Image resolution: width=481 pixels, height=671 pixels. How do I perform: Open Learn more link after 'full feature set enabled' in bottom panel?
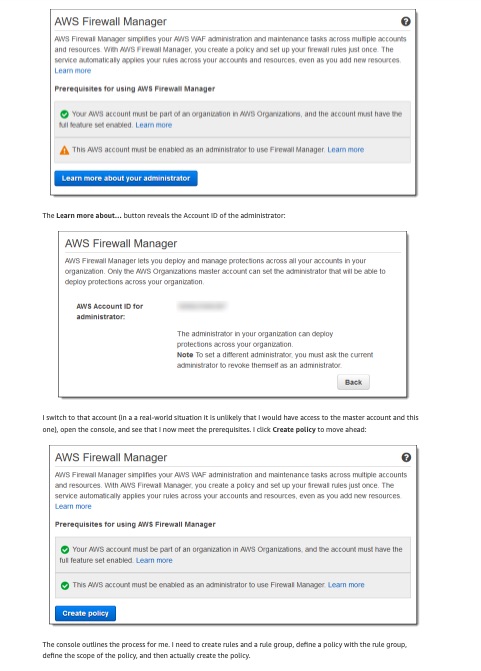click(154, 560)
